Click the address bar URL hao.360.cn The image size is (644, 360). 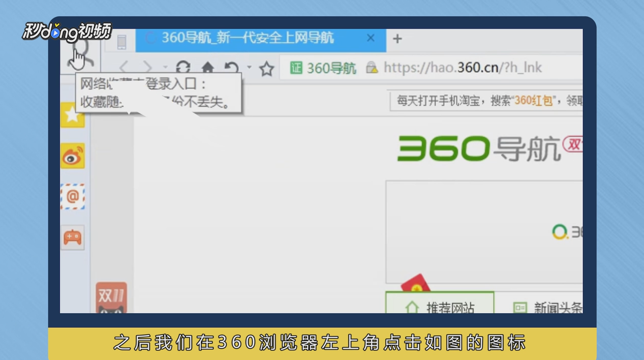(463, 68)
